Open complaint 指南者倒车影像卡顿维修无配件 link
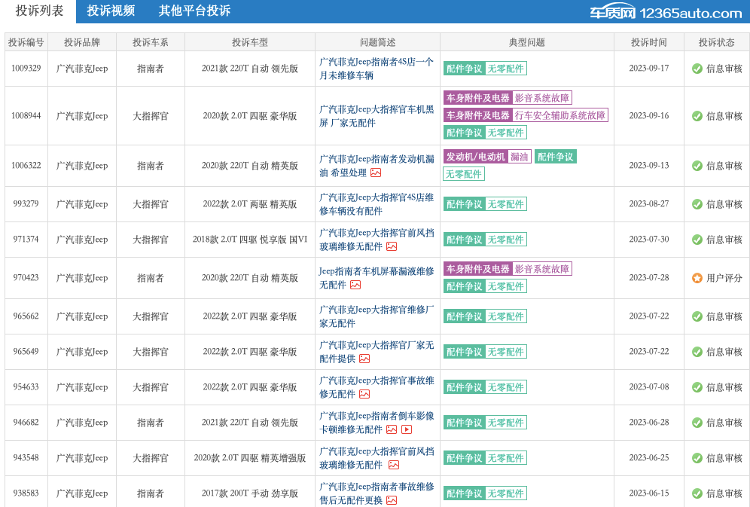The image size is (750, 507). pyautogui.click(x=376, y=422)
